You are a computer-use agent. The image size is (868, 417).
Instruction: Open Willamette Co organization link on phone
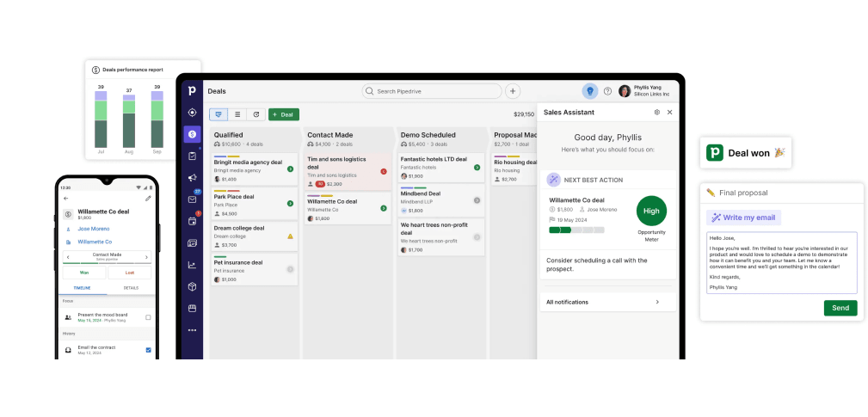(x=95, y=242)
